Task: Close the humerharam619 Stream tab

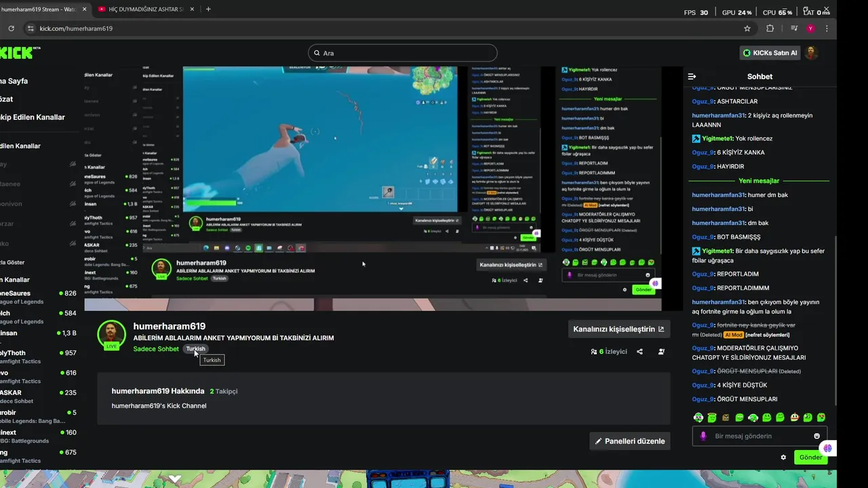Action: pyautogui.click(x=83, y=9)
